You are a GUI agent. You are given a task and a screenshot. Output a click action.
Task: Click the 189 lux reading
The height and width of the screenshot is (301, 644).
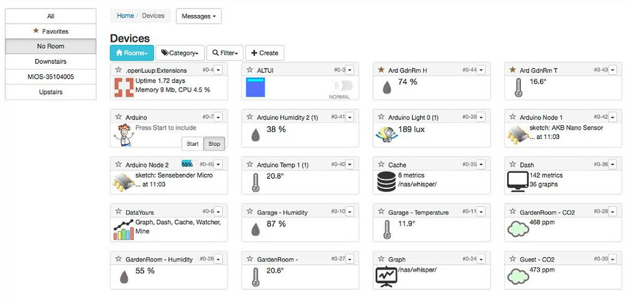(x=411, y=130)
